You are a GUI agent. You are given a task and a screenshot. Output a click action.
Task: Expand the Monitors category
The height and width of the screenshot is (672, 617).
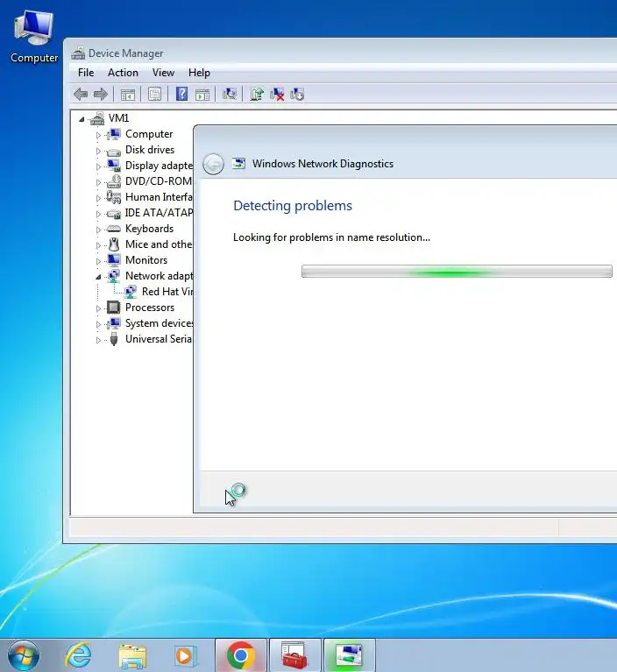98,261
